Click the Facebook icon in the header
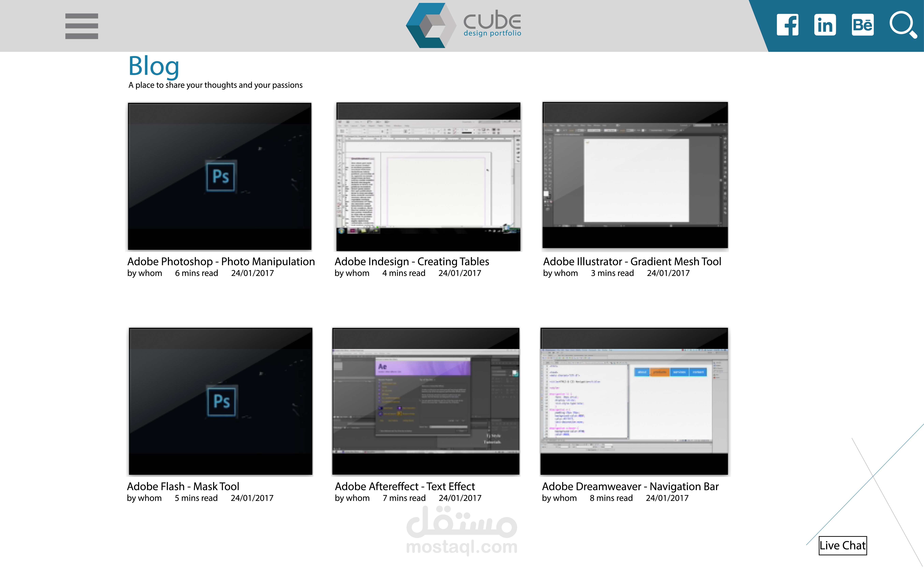Viewport: 924px width, 568px height. (788, 25)
